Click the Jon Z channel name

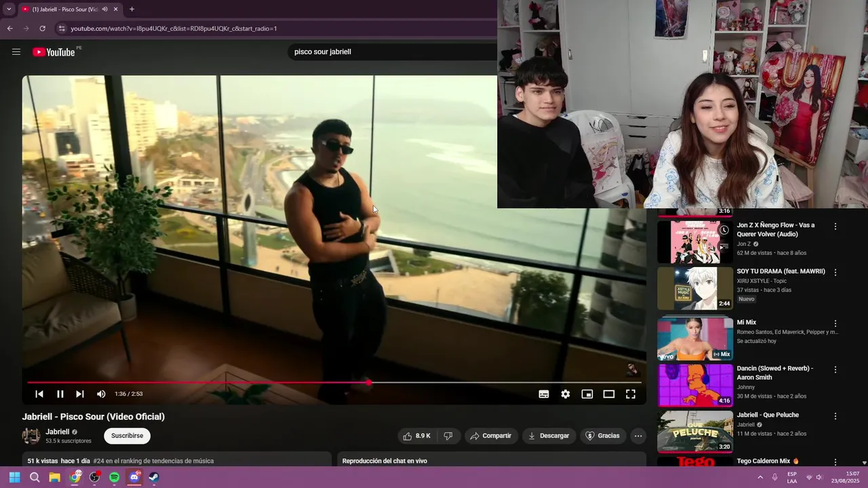tap(744, 244)
